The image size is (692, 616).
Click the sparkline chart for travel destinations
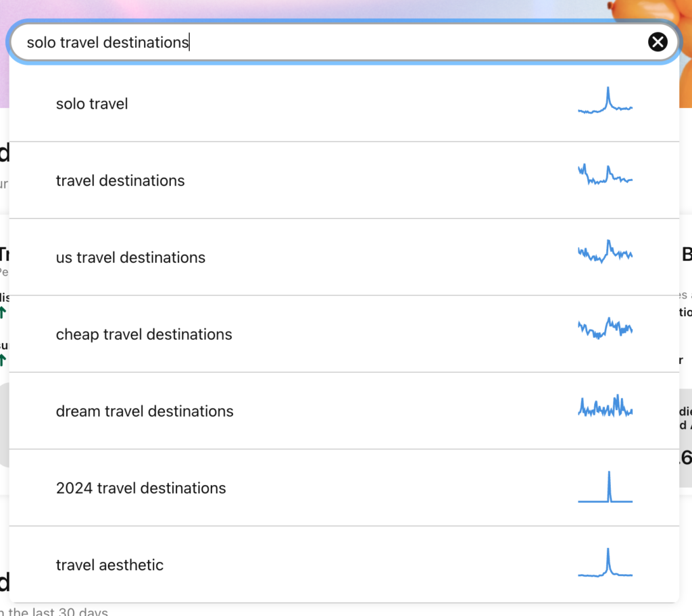605,175
